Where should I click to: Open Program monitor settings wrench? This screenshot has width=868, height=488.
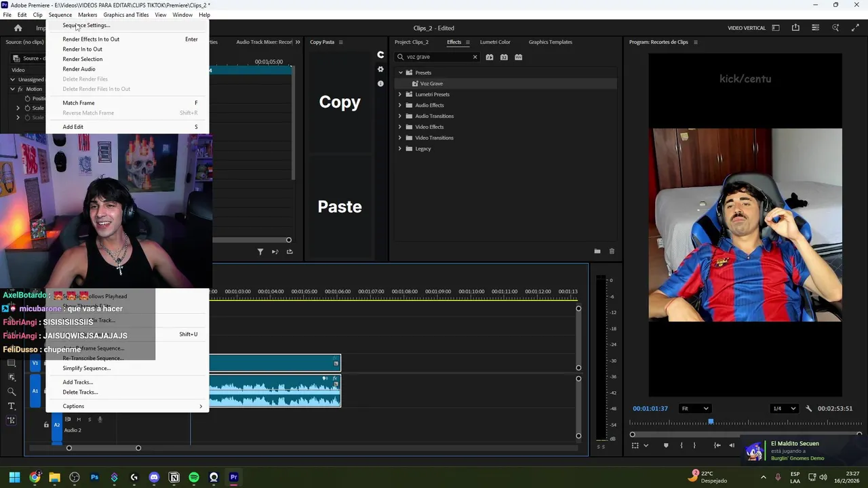808,409
